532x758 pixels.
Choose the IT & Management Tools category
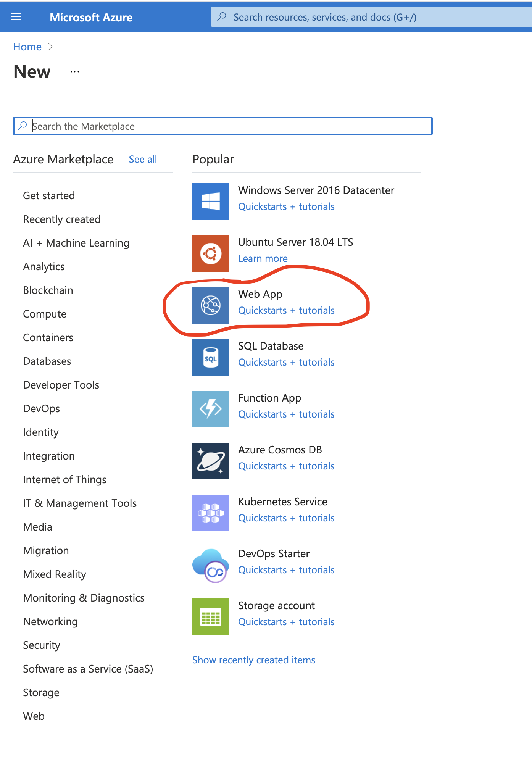[80, 503]
